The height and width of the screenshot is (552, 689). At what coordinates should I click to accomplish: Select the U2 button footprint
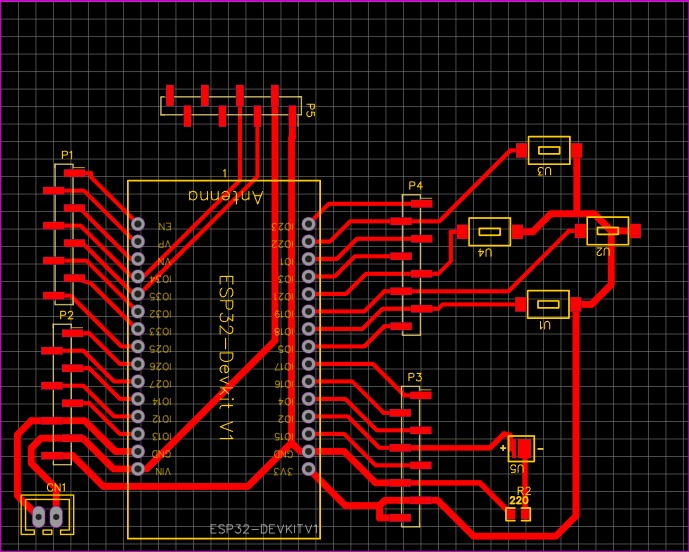608,231
